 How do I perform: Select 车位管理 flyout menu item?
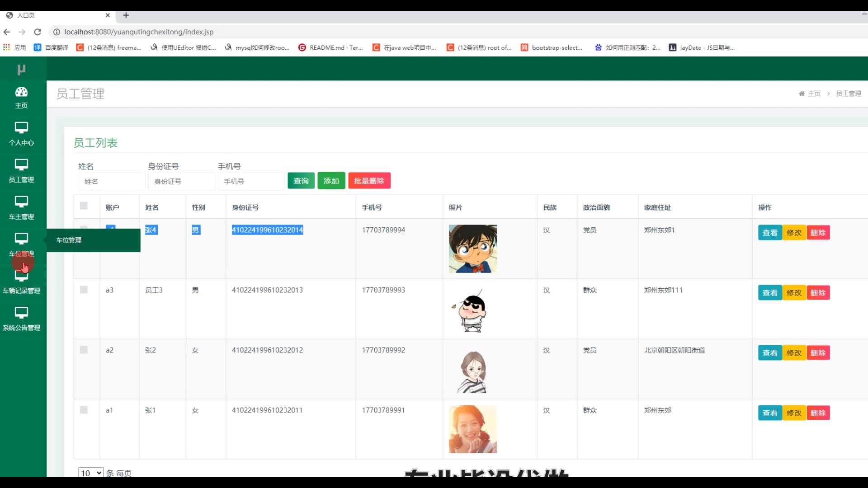tap(69, 240)
